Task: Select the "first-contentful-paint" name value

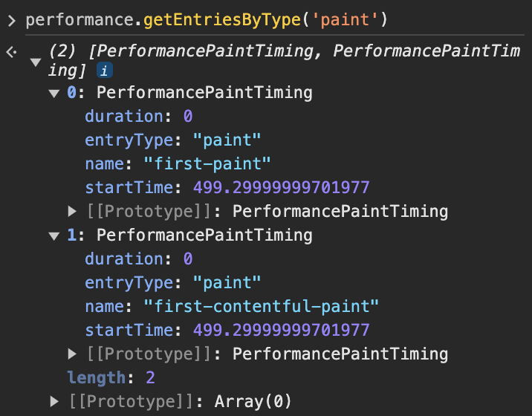Action: tap(261, 306)
